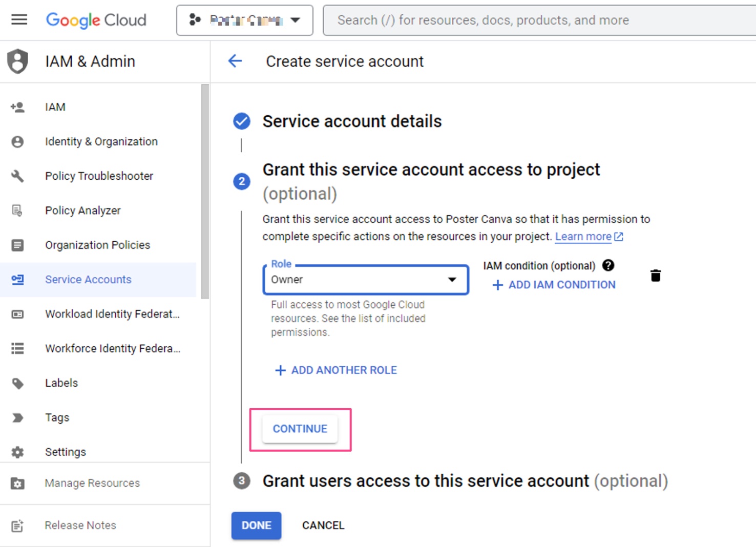Image resolution: width=756 pixels, height=547 pixels.
Task: Open the Learn more link
Action: (x=584, y=236)
